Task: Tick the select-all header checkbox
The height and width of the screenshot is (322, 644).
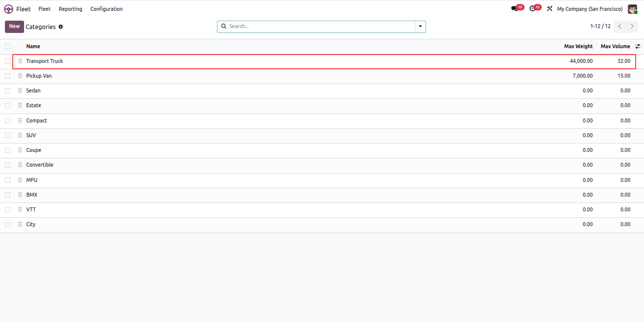Action: pyautogui.click(x=7, y=46)
